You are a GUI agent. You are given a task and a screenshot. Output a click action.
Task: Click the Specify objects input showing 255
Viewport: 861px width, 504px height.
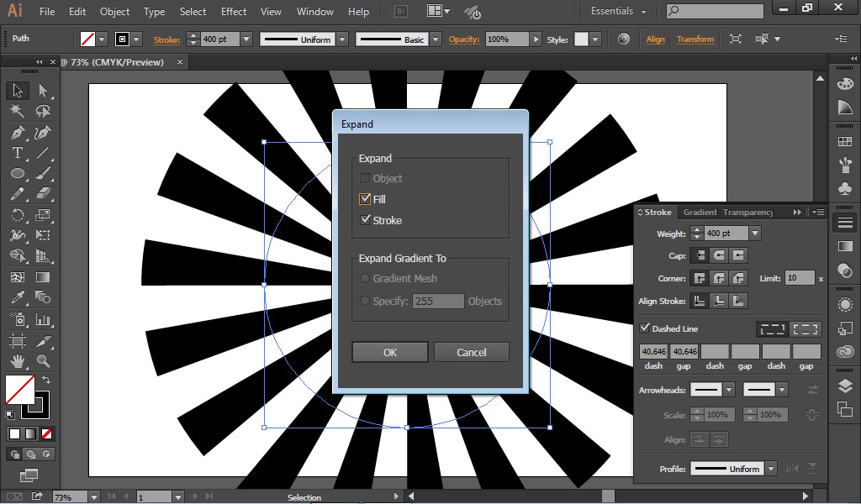[x=438, y=300]
